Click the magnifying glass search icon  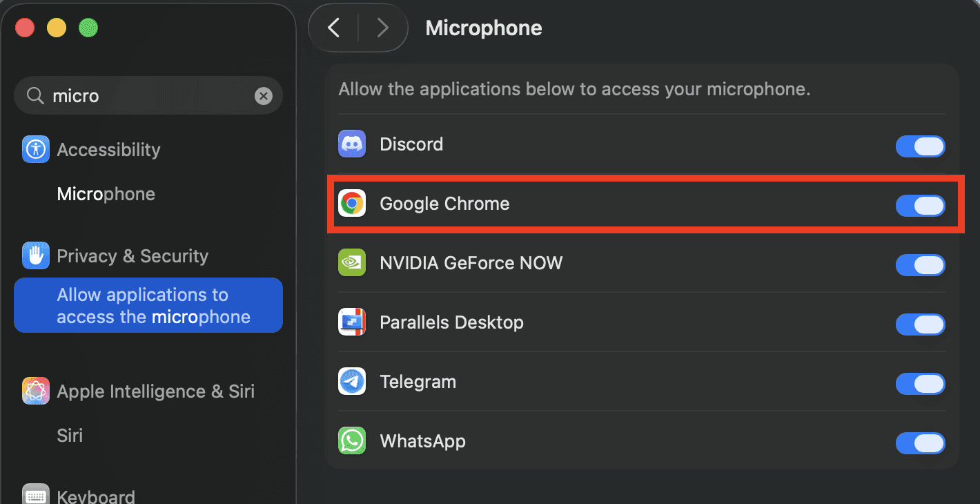tap(35, 95)
